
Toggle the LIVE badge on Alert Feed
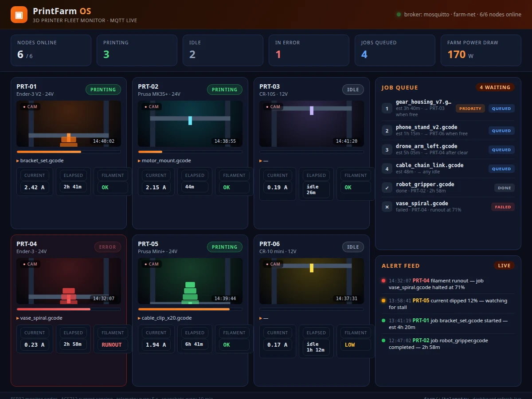(x=504, y=266)
